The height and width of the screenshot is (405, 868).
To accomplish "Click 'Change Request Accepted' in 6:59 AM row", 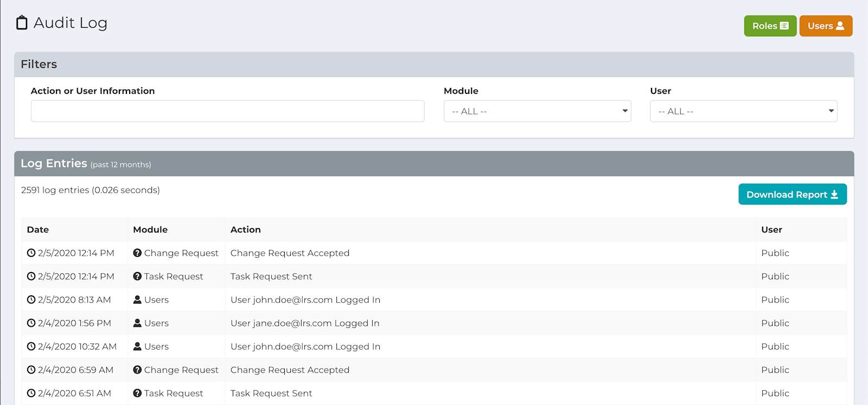I will pos(290,370).
